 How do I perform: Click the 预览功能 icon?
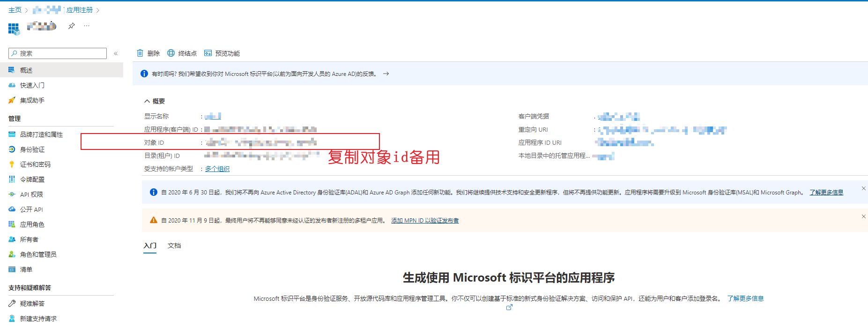coord(208,53)
